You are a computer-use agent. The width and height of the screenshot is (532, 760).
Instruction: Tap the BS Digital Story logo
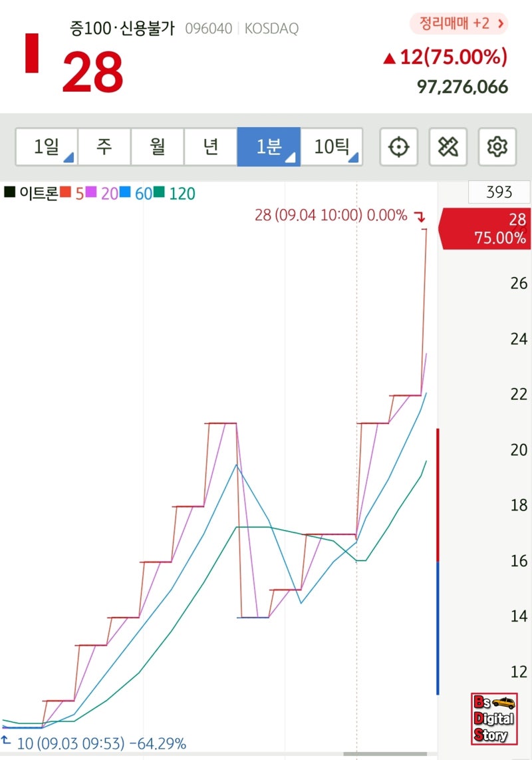pos(494,719)
